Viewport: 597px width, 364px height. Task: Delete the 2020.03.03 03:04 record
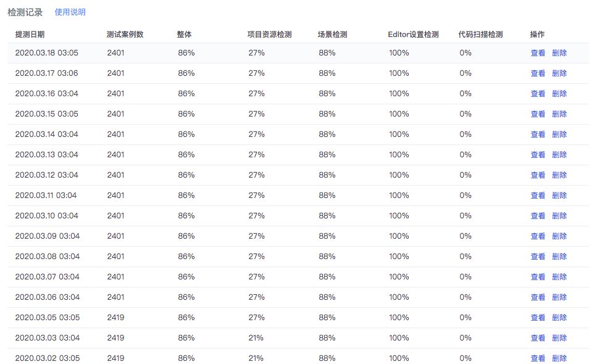coord(559,337)
